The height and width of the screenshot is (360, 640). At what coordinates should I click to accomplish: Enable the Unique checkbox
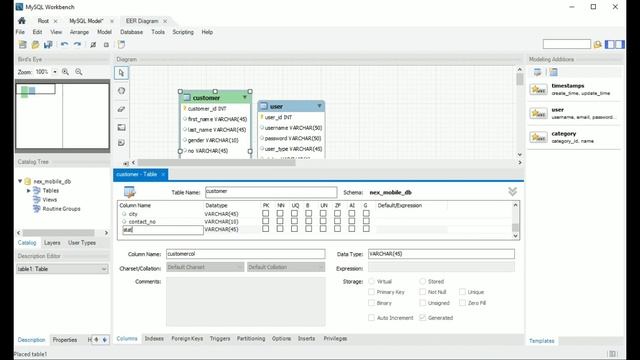[x=462, y=292]
